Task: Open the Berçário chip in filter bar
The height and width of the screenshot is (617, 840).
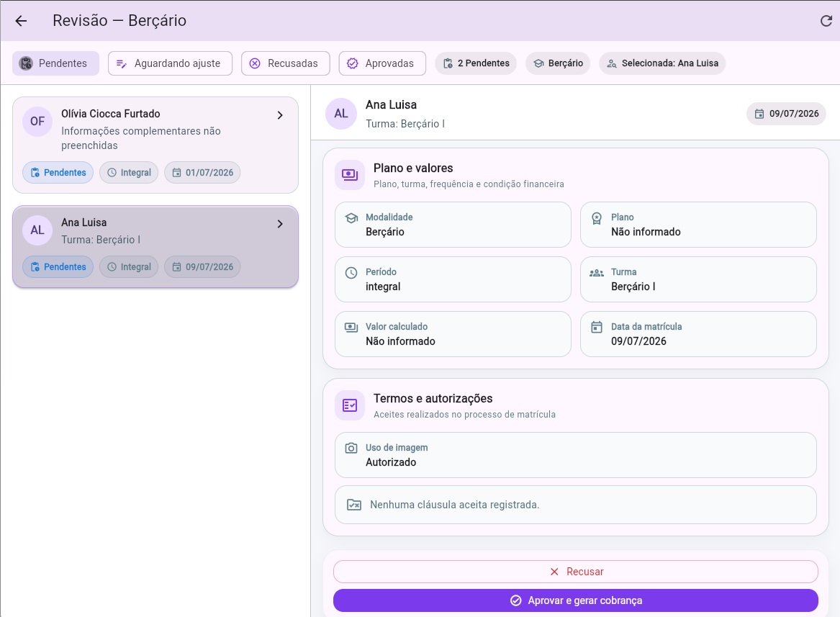Action: 559,63
